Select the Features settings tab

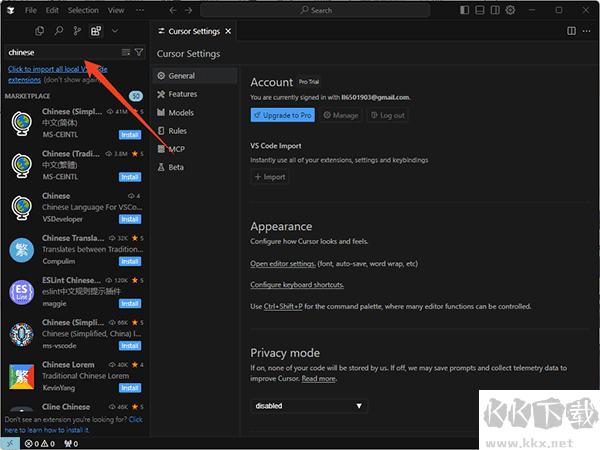pos(182,94)
